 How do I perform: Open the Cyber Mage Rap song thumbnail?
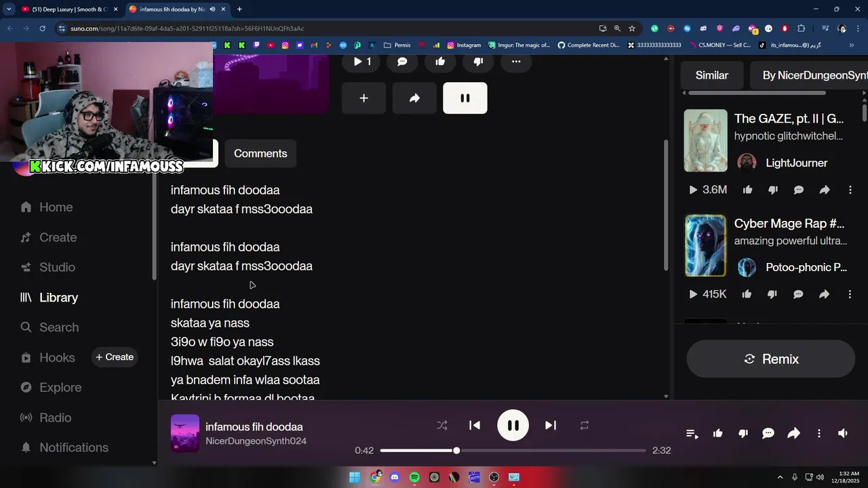(x=705, y=245)
